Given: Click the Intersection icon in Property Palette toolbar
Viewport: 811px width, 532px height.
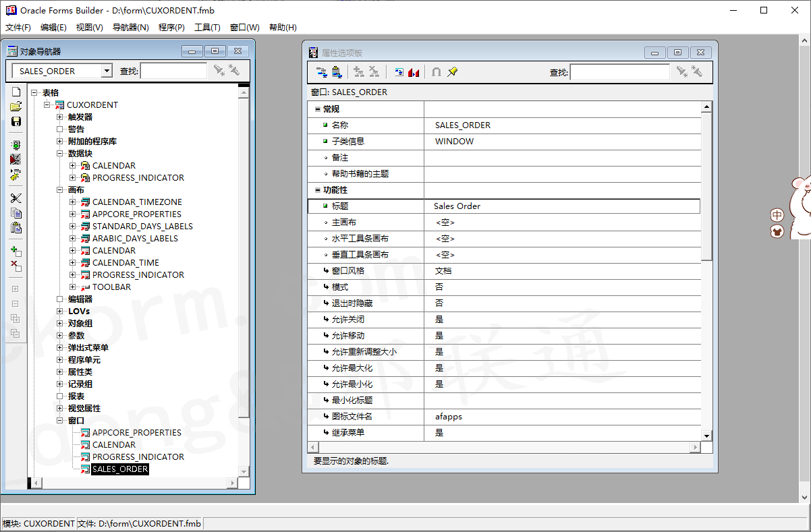Looking at the screenshot, I should click(x=436, y=71).
